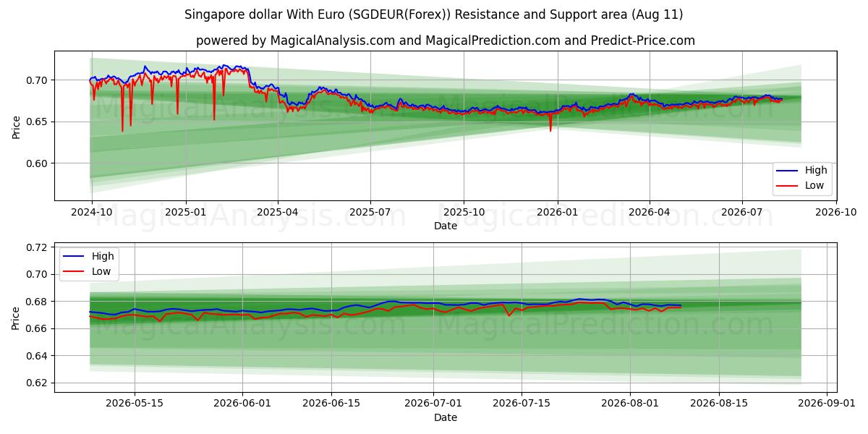The image size is (868, 434).
Task: Click the 2026-07-15 date tick label
Action: [x=523, y=404]
